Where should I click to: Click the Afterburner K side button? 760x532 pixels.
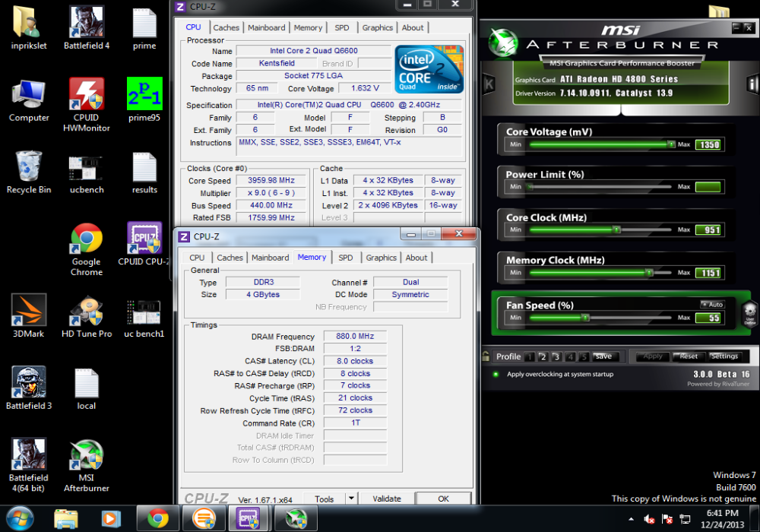(489, 85)
